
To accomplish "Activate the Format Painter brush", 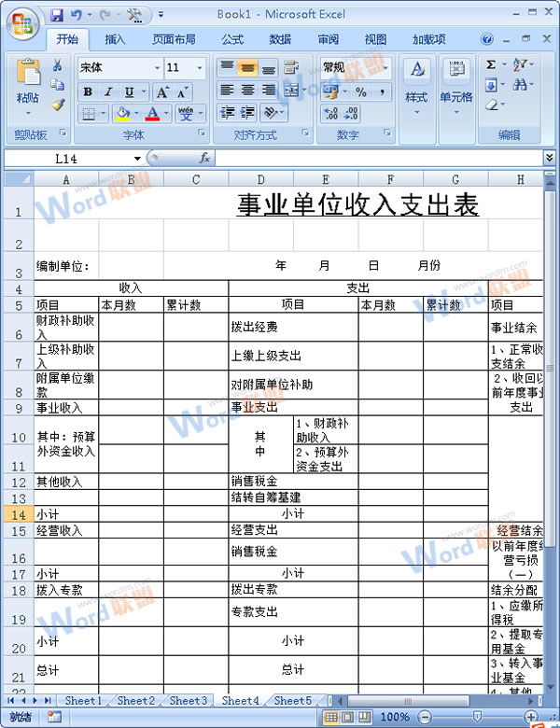I will [58, 105].
